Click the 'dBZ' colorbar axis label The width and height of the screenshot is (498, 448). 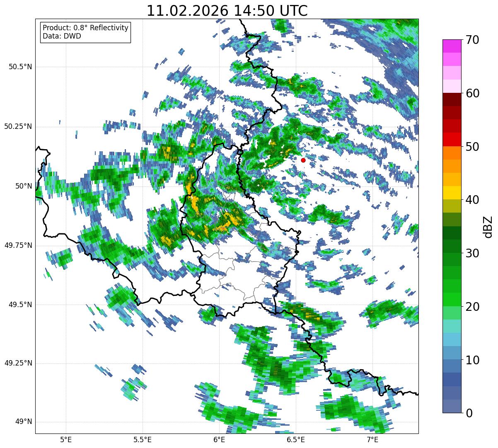488,226
